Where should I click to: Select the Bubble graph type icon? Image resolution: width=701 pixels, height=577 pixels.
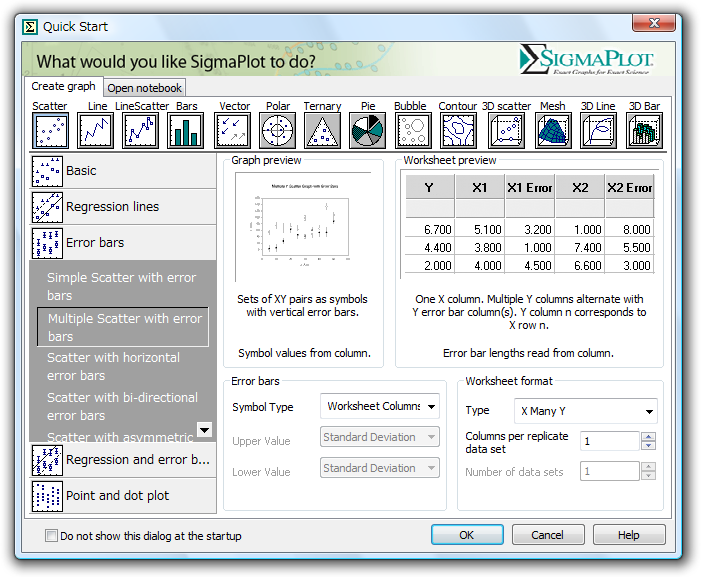(414, 131)
